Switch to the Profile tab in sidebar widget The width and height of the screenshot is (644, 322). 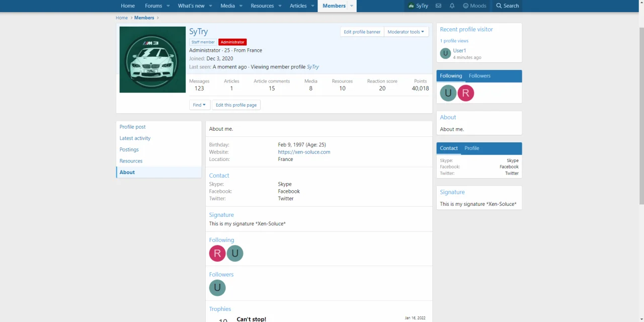471,148
